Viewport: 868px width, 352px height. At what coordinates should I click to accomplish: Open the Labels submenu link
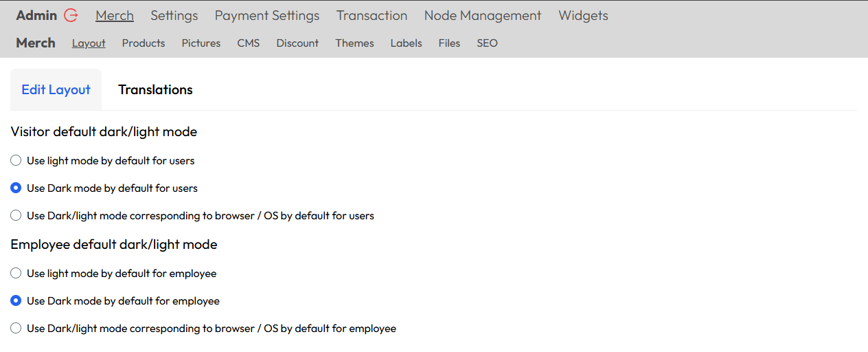click(x=406, y=43)
